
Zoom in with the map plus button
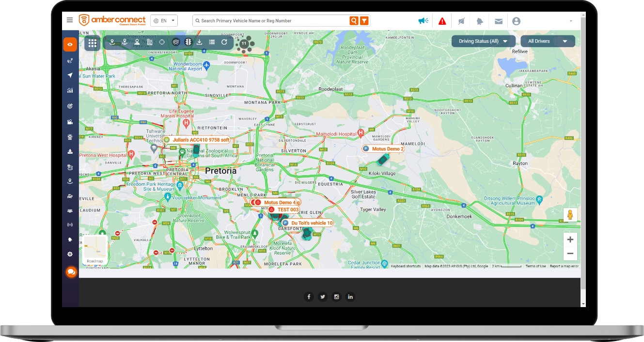coord(570,240)
